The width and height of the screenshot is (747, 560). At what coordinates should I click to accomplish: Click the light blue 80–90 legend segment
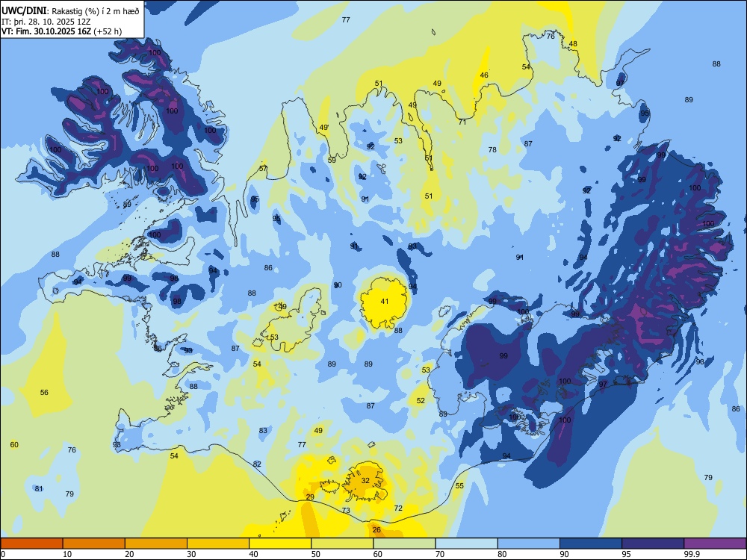[x=529, y=544]
